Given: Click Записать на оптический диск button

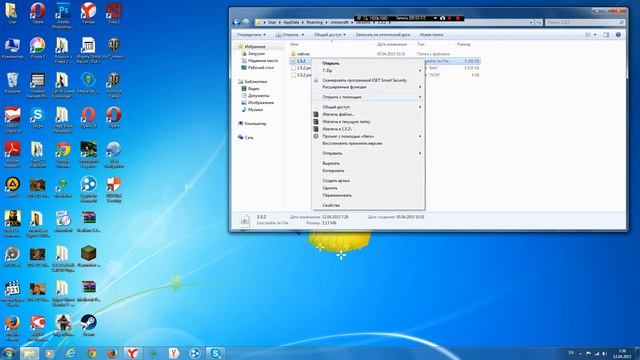Looking at the screenshot, I should click(x=382, y=35).
